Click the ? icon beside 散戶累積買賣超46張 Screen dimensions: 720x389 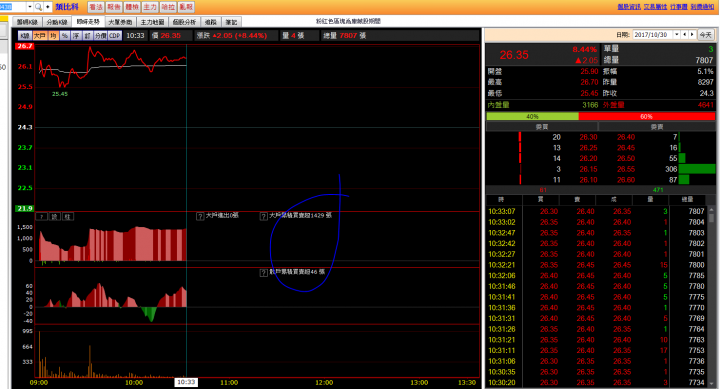pos(264,273)
